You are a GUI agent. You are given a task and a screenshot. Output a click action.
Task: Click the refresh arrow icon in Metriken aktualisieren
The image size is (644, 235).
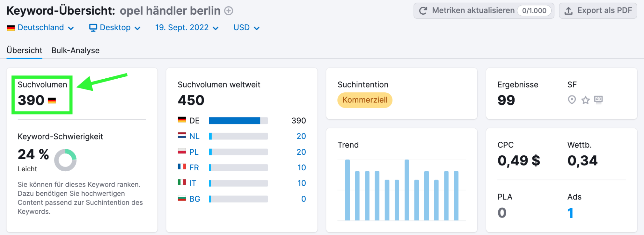pos(423,11)
